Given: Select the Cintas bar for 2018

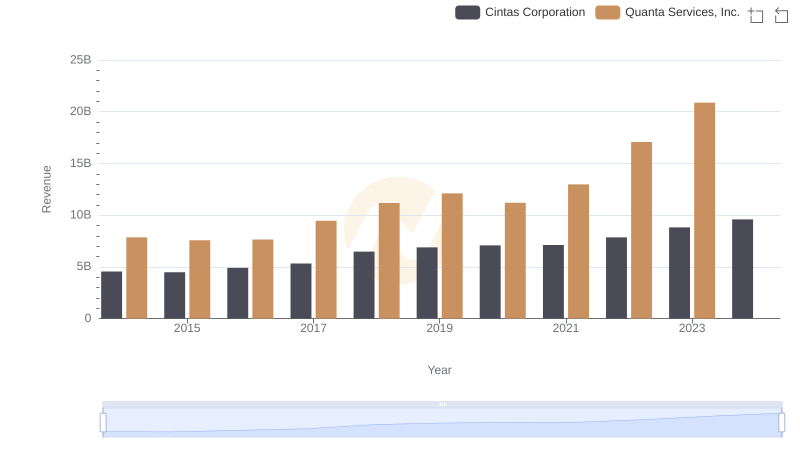Looking at the screenshot, I should [x=364, y=285].
